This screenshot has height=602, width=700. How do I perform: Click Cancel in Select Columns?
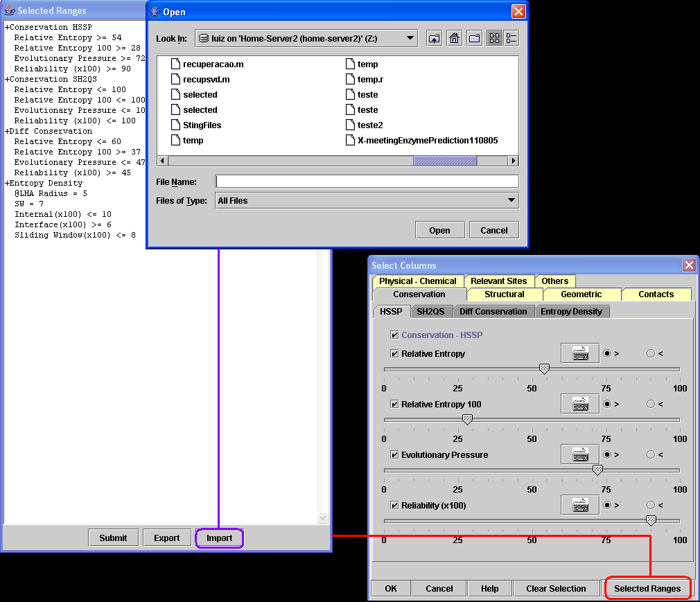(x=439, y=589)
